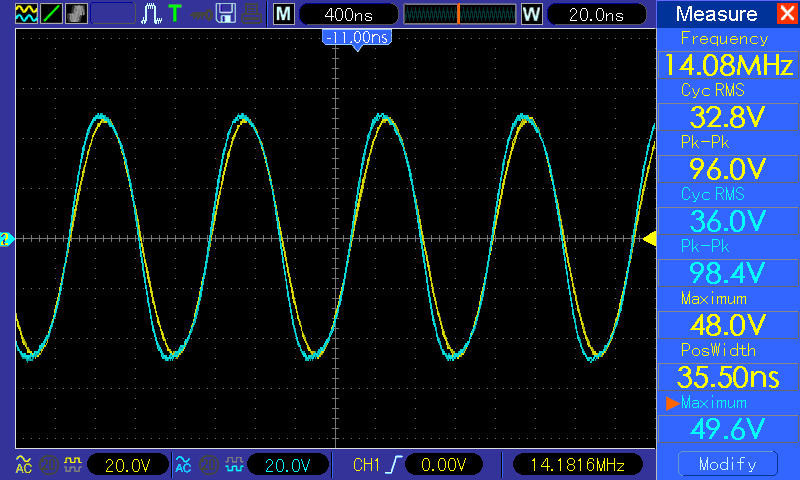800x480 pixels.
Task: Close the Measure panel
Action: [785, 14]
